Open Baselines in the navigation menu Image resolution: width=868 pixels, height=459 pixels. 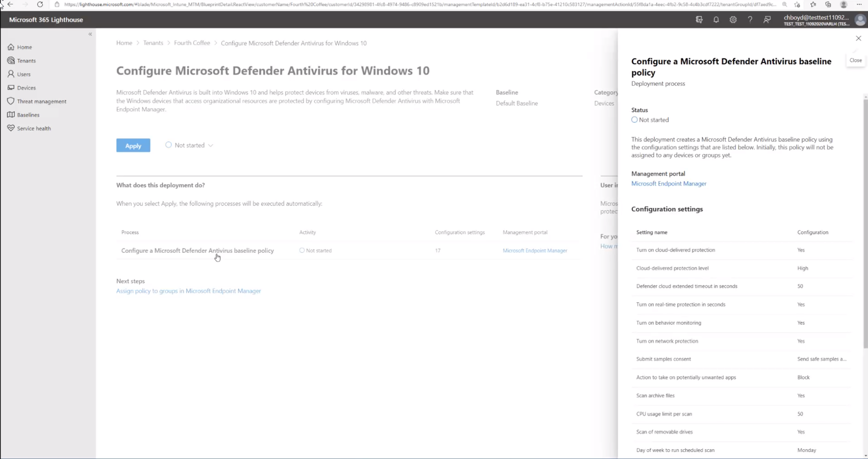pyautogui.click(x=28, y=115)
